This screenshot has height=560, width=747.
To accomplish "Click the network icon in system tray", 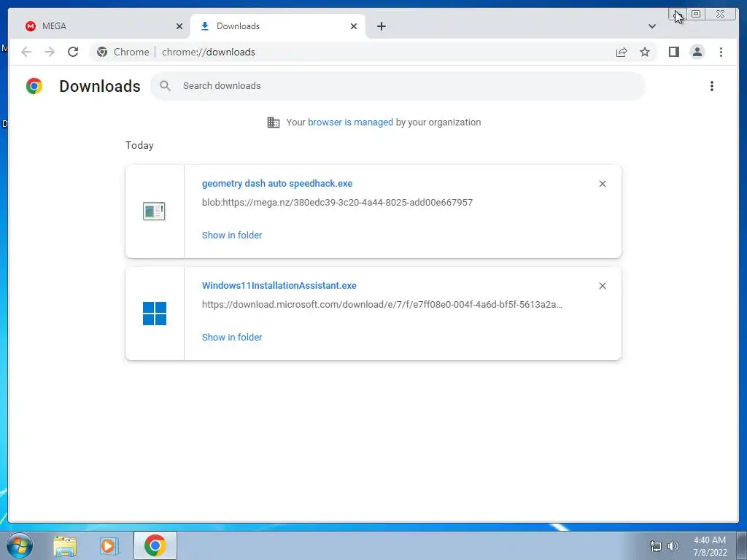I will click(656, 546).
